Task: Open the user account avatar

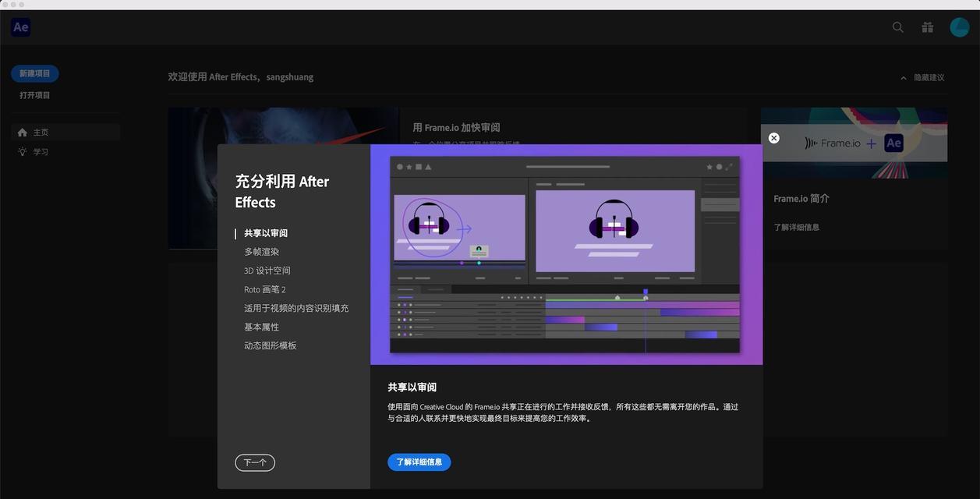Action: point(959,27)
